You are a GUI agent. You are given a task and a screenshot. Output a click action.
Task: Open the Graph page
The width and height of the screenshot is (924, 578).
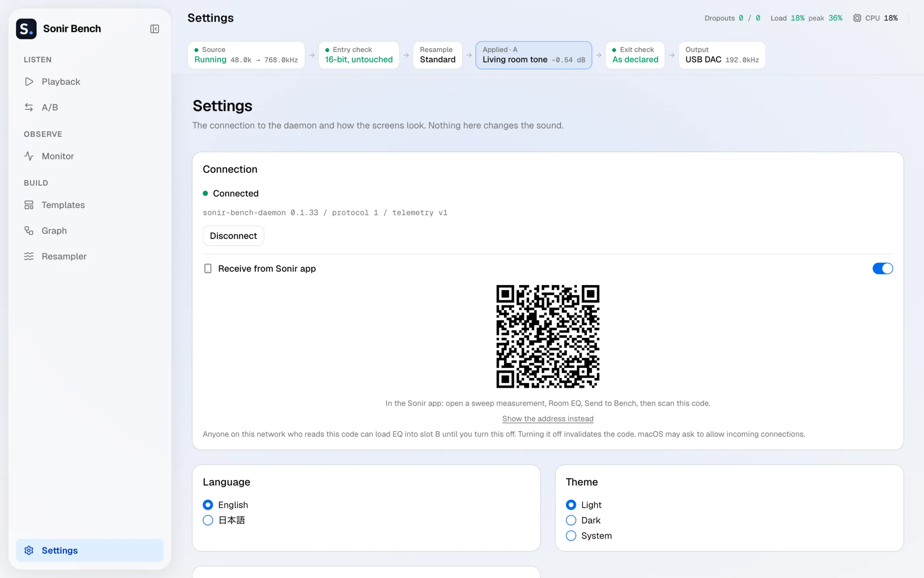coord(90,230)
